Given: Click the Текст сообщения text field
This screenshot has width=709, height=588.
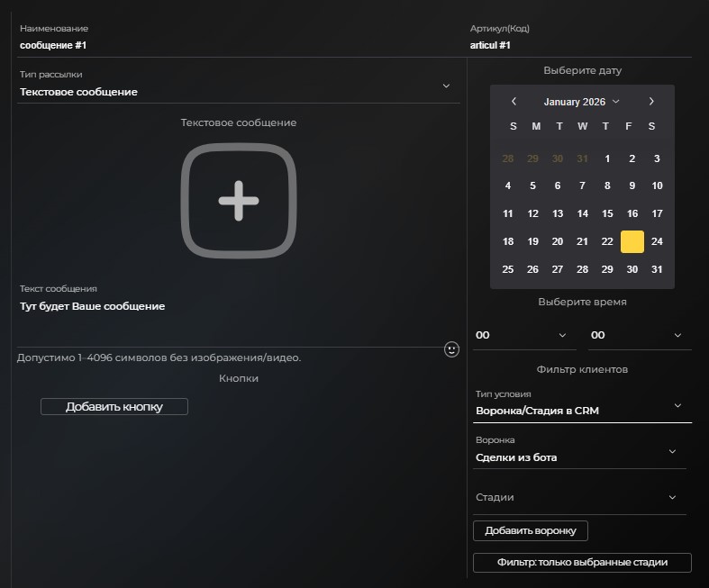Looking at the screenshot, I should (x=230, y=307).
